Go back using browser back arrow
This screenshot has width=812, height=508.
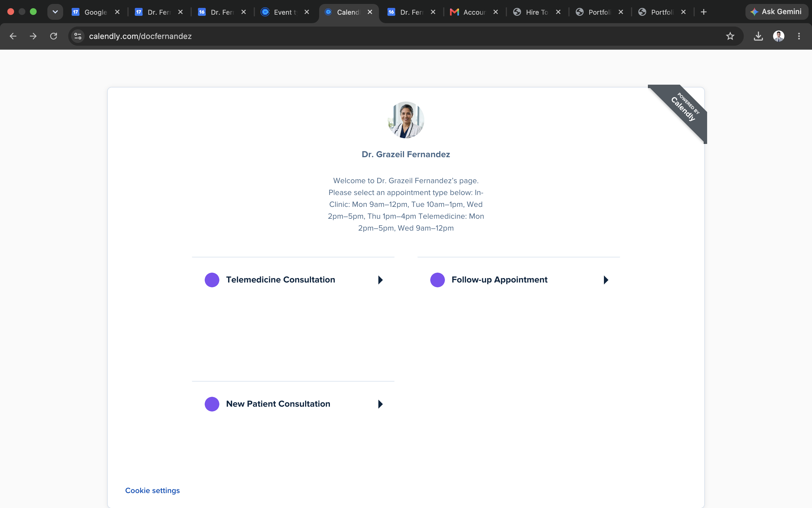coord(13,36)
